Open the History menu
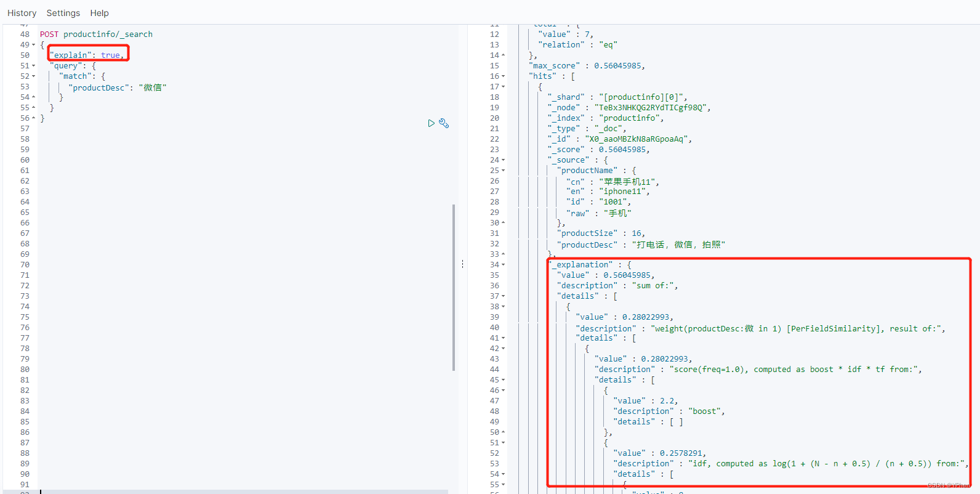 tap(22, 13)
